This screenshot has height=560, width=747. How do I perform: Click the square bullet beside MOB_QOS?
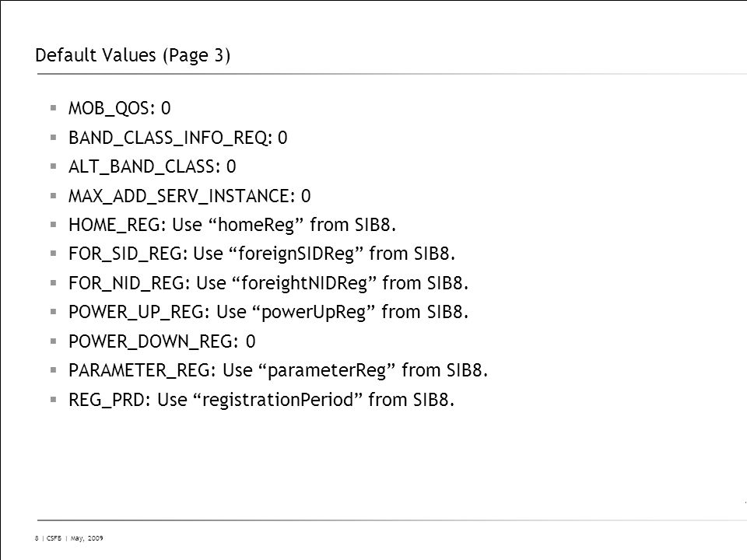pyautogui.click(x=54, y=108)
